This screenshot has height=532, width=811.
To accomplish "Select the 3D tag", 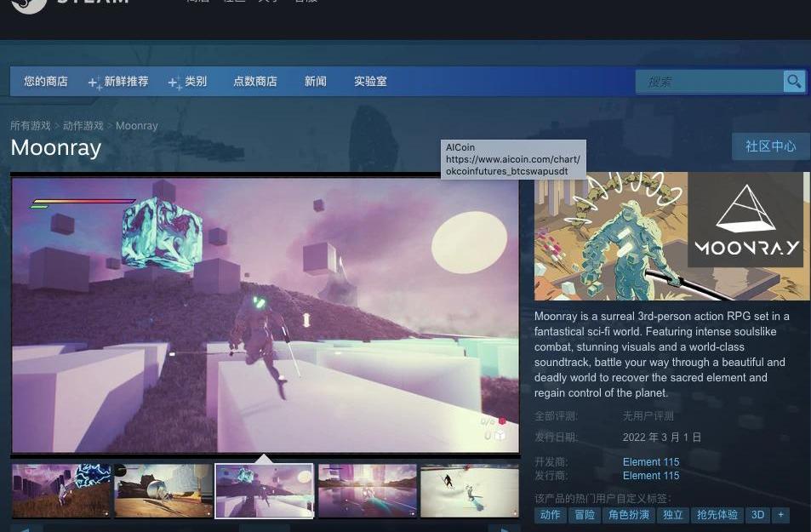I will (757, 515).
